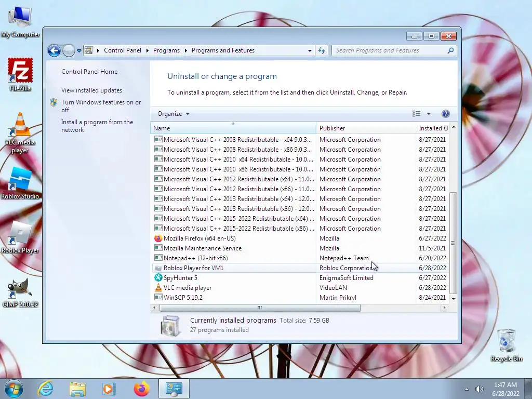
Task: Click shield icon beside Windows features link
Action: (x=54, y=102)
